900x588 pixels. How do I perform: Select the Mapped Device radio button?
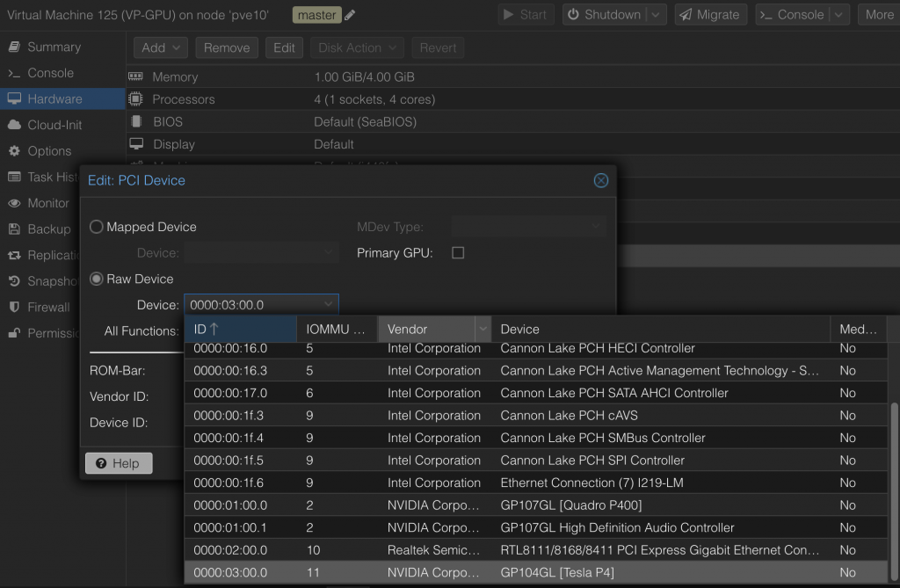[x=97, y=227]
